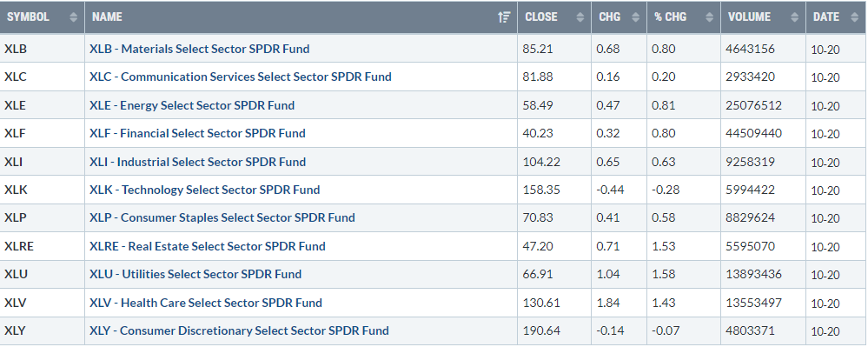868x347 pixels.
Task: Open XLV Health Care Select Sector link
Action: [206, 303]
